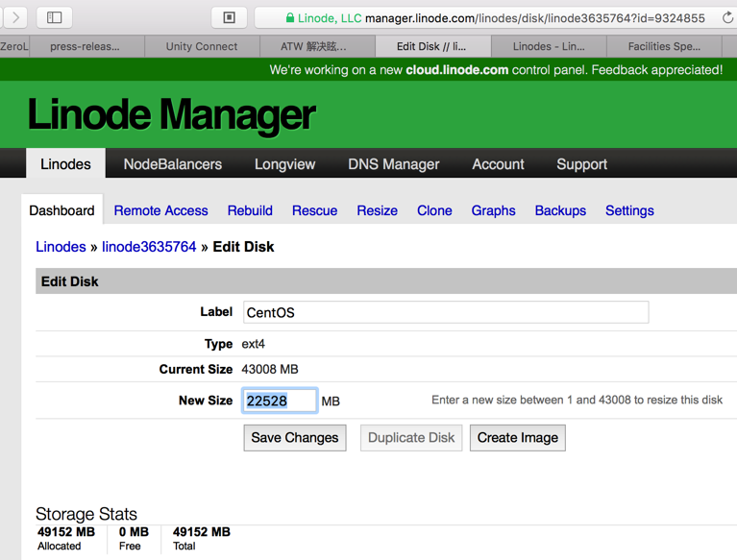Switch to the press-releas... browser tab
This screenshot has height=560, width=737.
86,46
